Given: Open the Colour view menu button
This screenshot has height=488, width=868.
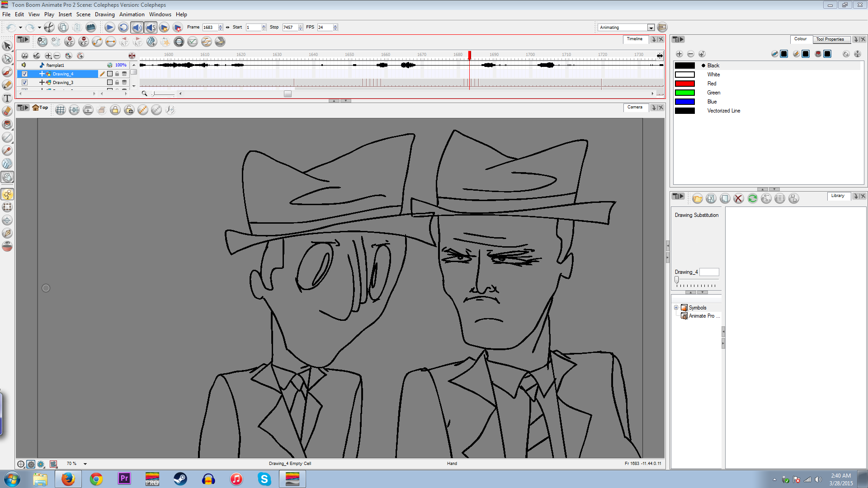Looking at the screenshot, I should coord(678,39).
